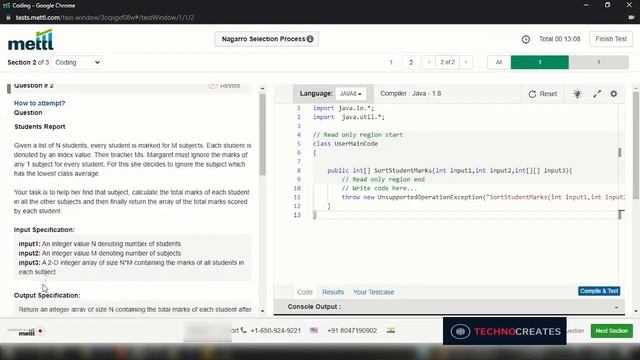The image size is (640, 360).
Task: Switch to the Results tab
Action: (333, 292)
